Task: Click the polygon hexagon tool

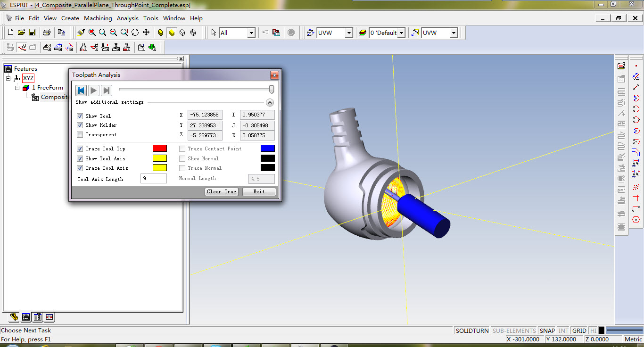Action: pos(636,220)
